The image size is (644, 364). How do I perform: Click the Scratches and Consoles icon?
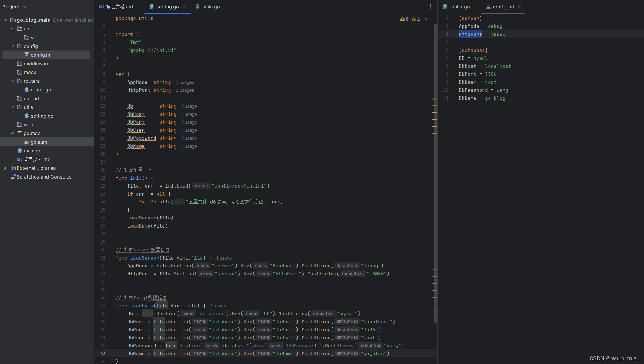pyautogui.click(x=13, y=176)
